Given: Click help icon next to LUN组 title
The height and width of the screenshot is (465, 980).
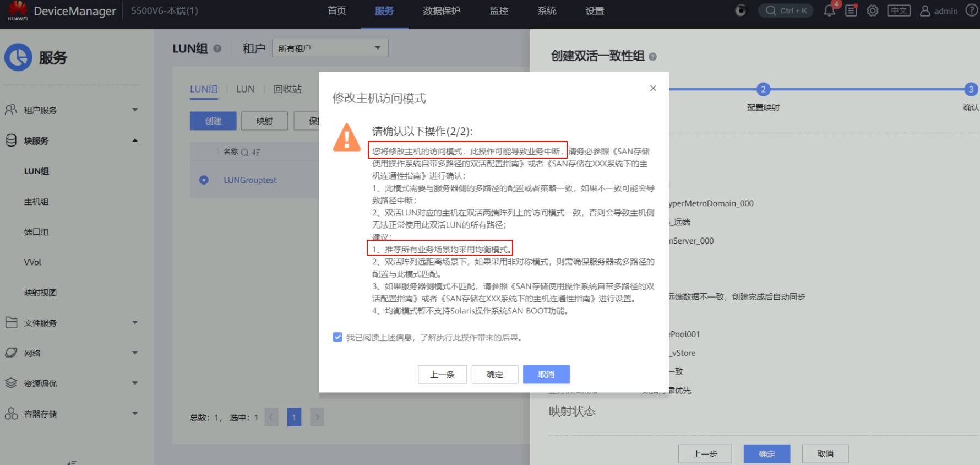Looking at the screenshot, I should point(217,48).
